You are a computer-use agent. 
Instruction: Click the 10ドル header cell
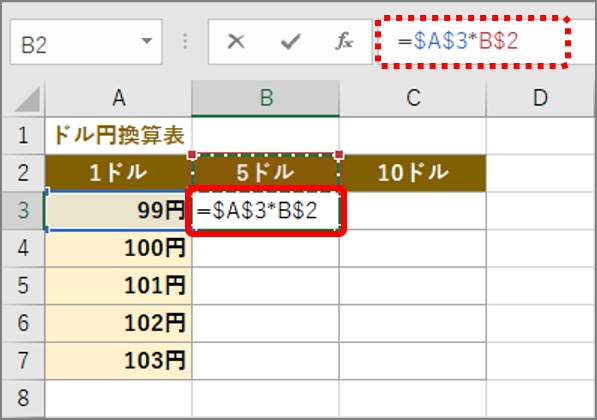[x=413, y=173]
